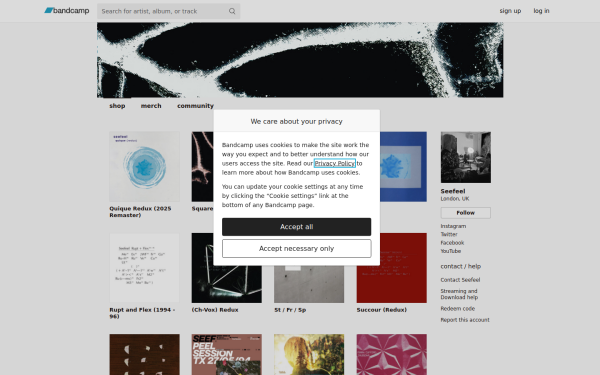Open Quique Redux (2025 Remaster) title link
This screenshot has width=600, height=375.
point(140,212)
